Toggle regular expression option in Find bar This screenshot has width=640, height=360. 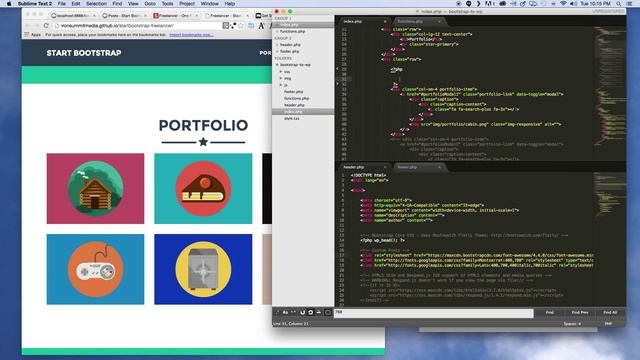(x=277, y=312)
